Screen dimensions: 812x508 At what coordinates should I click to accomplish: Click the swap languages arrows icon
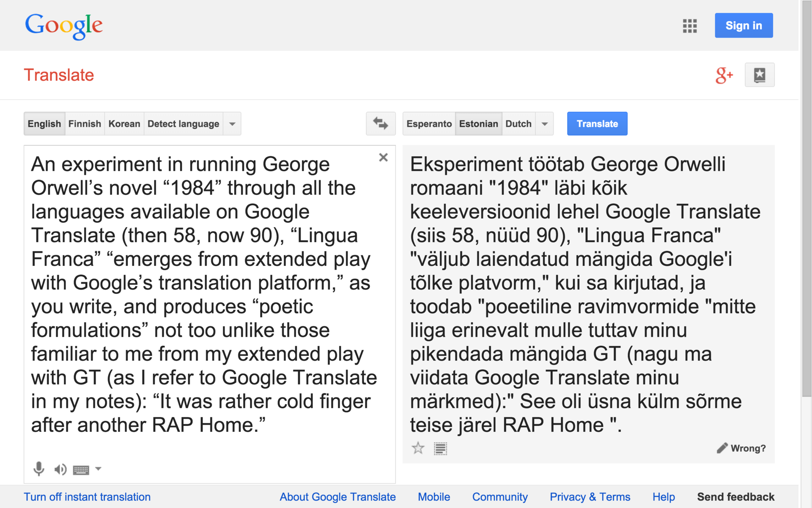click(380, 124)
